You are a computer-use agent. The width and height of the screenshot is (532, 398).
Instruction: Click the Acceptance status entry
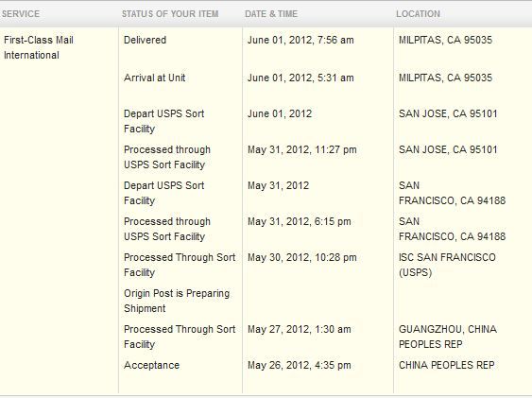pos(151,365)
